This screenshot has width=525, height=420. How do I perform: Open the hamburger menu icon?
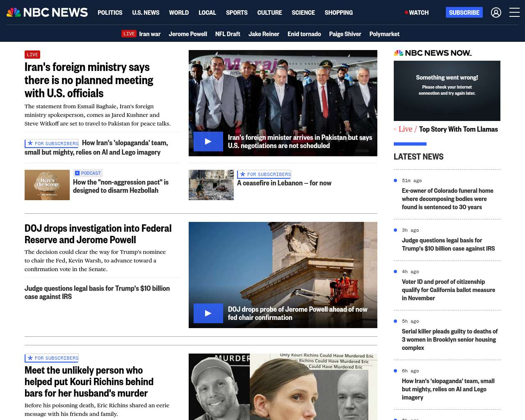click(514, 13)
